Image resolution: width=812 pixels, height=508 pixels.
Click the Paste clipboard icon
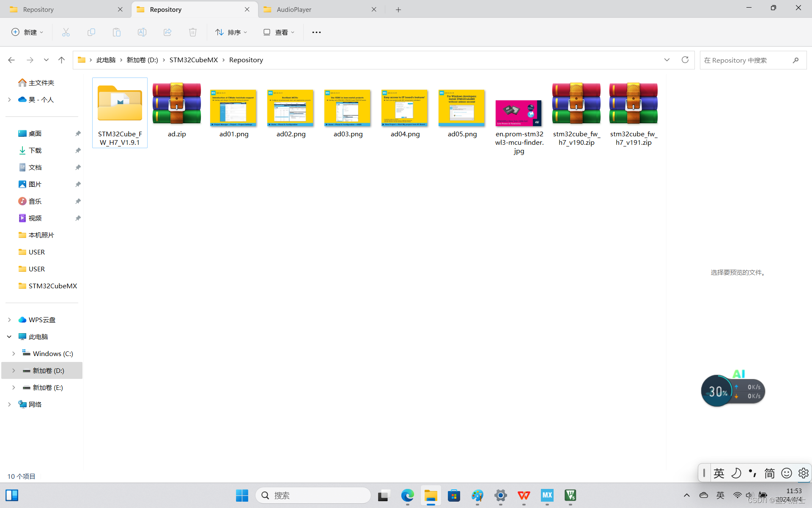click(117, 32)
